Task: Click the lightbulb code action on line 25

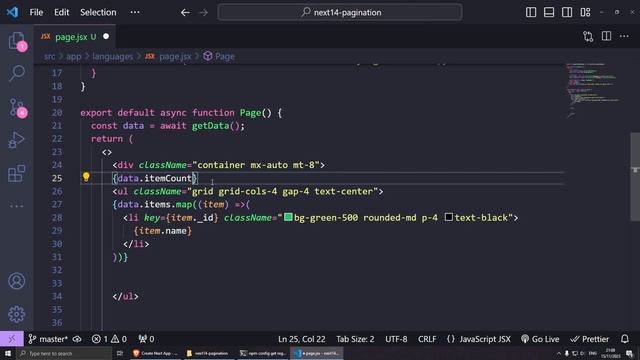Action: [86, 177]
